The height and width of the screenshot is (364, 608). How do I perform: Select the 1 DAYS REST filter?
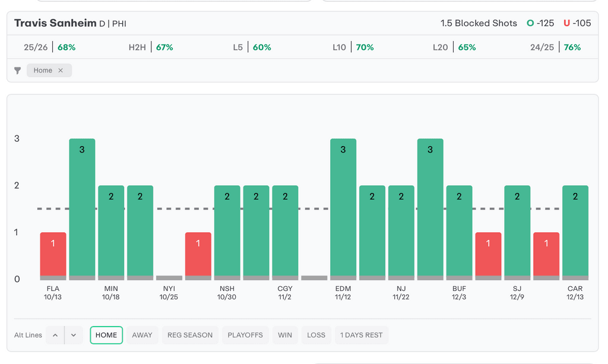pyautogui.click(x=361, y=335)
